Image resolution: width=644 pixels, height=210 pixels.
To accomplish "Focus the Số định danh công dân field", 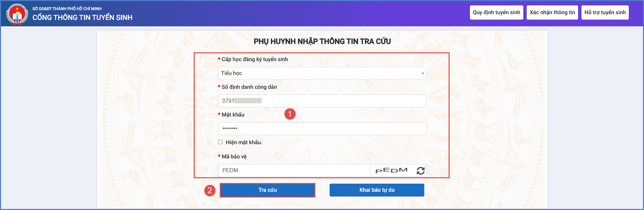I will point(322,101).
